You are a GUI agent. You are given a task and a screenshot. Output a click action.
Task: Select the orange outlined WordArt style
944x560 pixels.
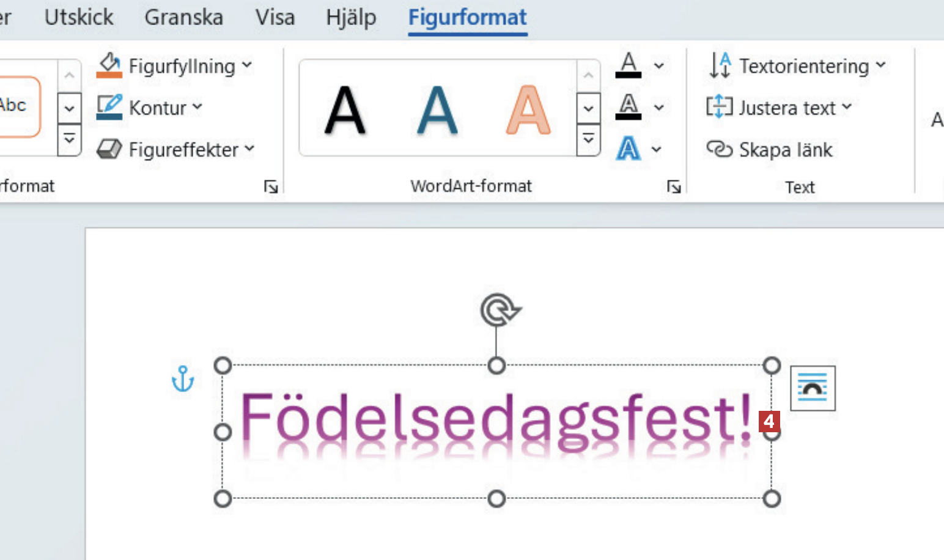pyautogui.click(x=528, y=110)
